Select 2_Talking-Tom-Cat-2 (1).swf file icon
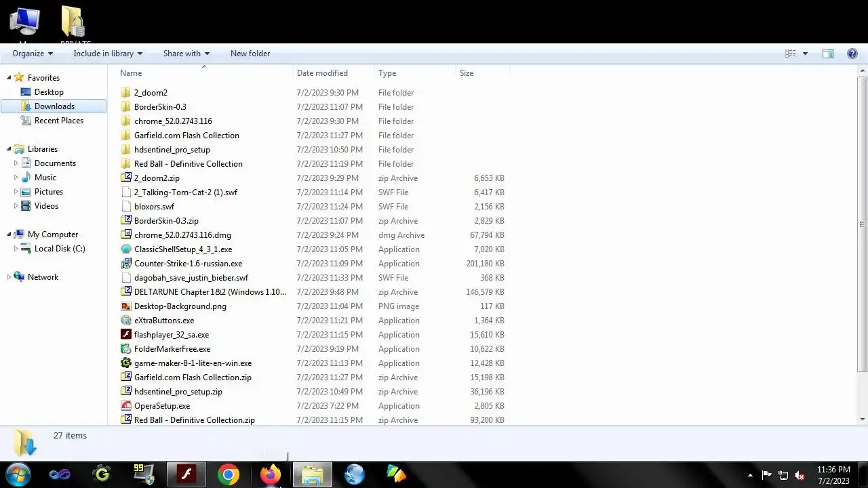Image resolution: width=868 pixels, height=488 pixels. click(x=125, y=192)
